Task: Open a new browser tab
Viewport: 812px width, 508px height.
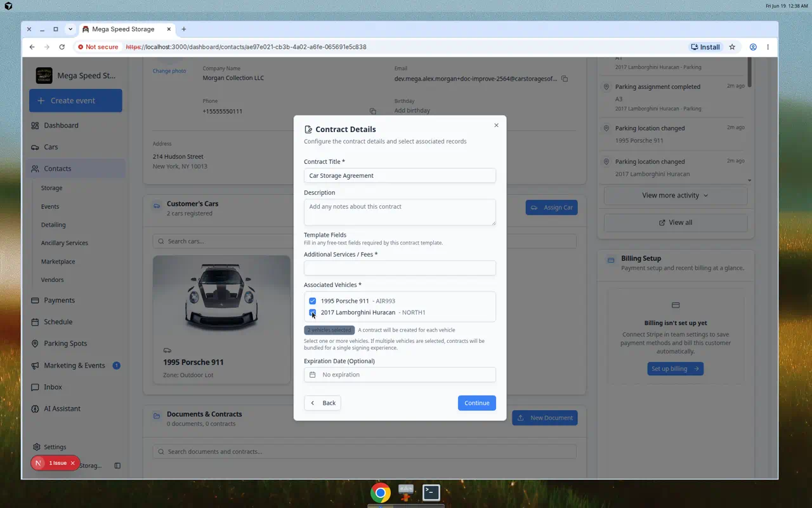Action: point(184,29)
